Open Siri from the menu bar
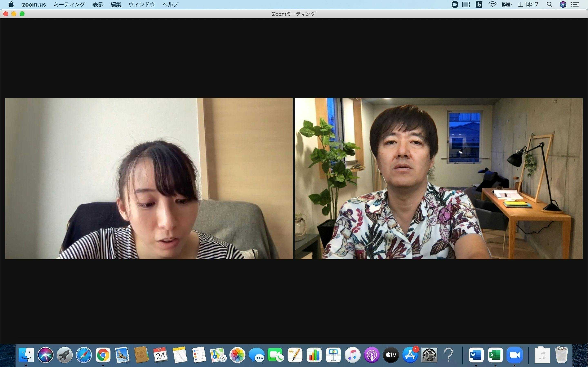Image resolution: width=588 pixels, height=367 pixels. pyautogui.click(x=563, y=4)
